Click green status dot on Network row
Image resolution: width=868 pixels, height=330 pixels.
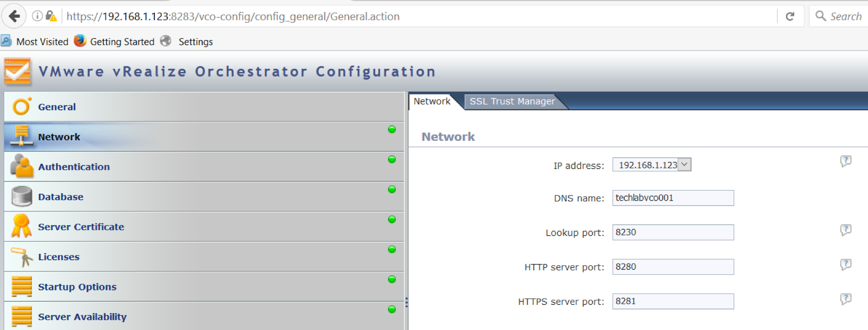pos(392,129)
